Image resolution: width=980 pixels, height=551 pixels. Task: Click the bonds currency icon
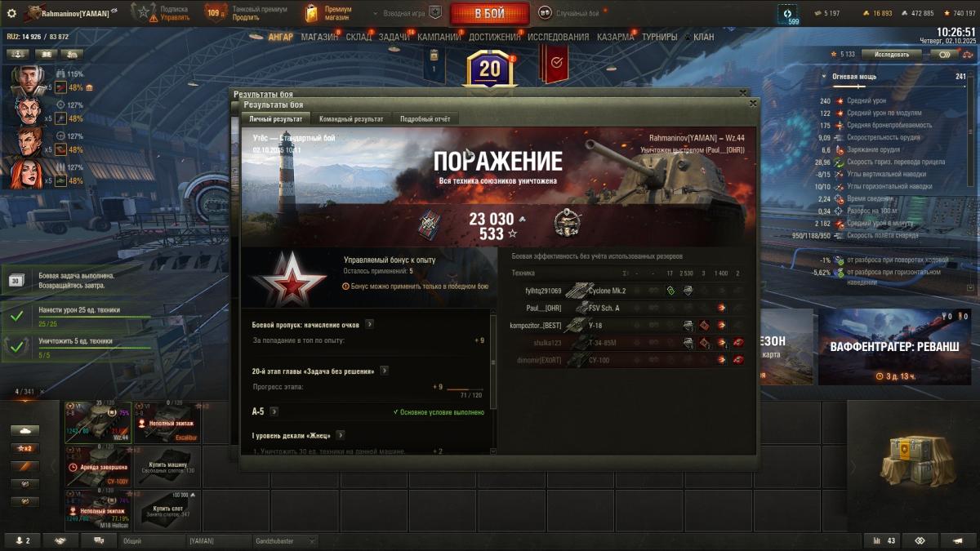point(818,13)
